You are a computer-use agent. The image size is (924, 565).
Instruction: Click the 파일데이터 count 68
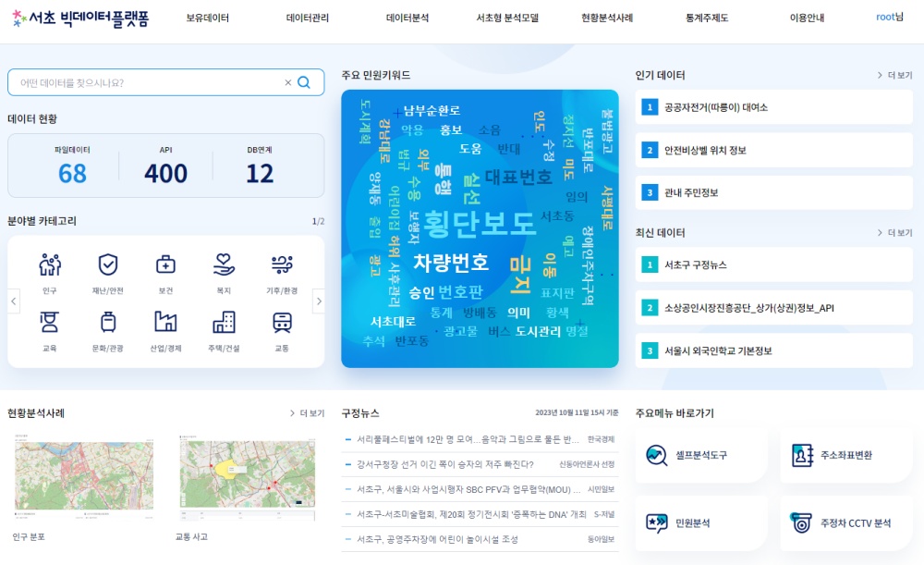click(x=72, y=174)
